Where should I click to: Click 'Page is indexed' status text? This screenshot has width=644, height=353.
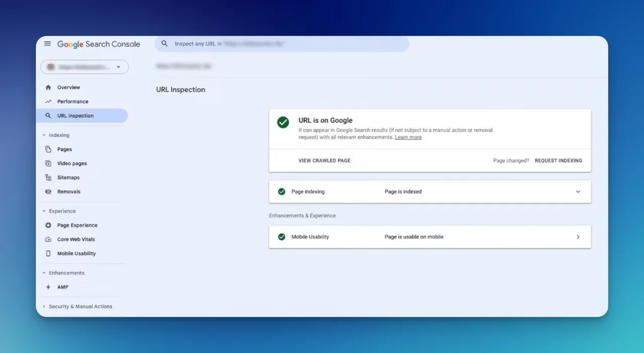(x=403, y=192)
